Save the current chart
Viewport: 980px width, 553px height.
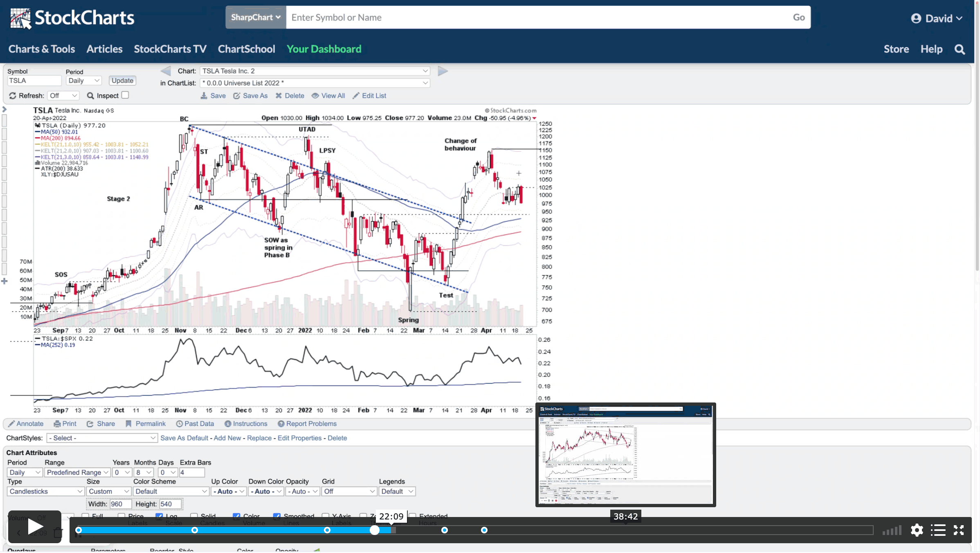click(x=213, y=96)
